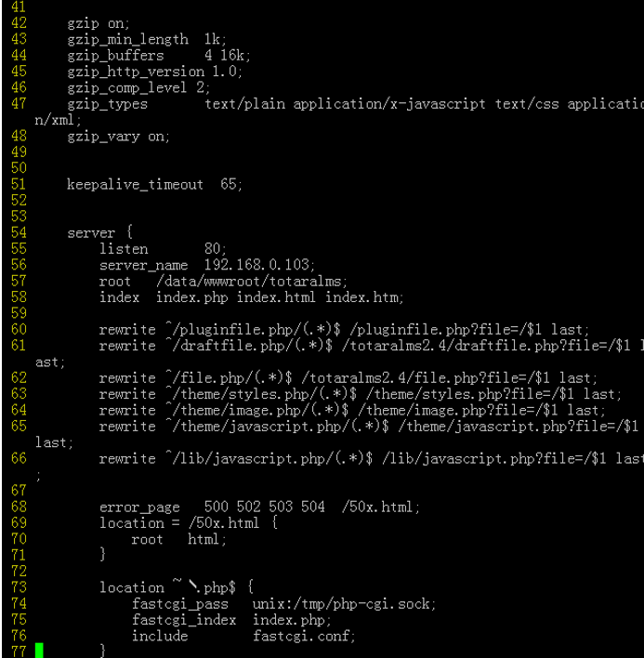
Task: Click line number 47
Action: coord(19,104)
